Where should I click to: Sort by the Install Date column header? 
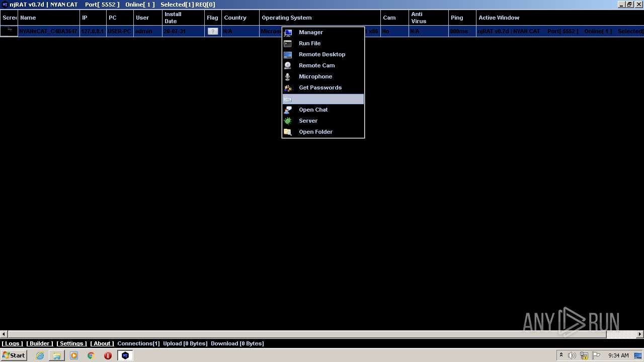(x=183, y=18)
